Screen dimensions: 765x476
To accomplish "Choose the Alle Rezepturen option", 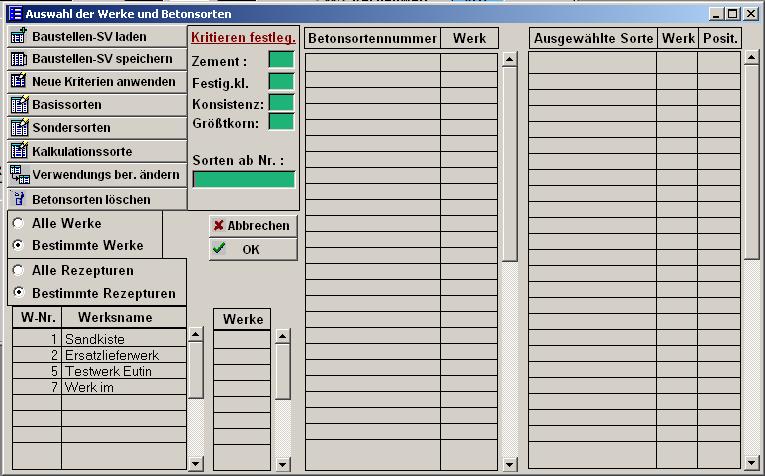I will pos(19,270).
